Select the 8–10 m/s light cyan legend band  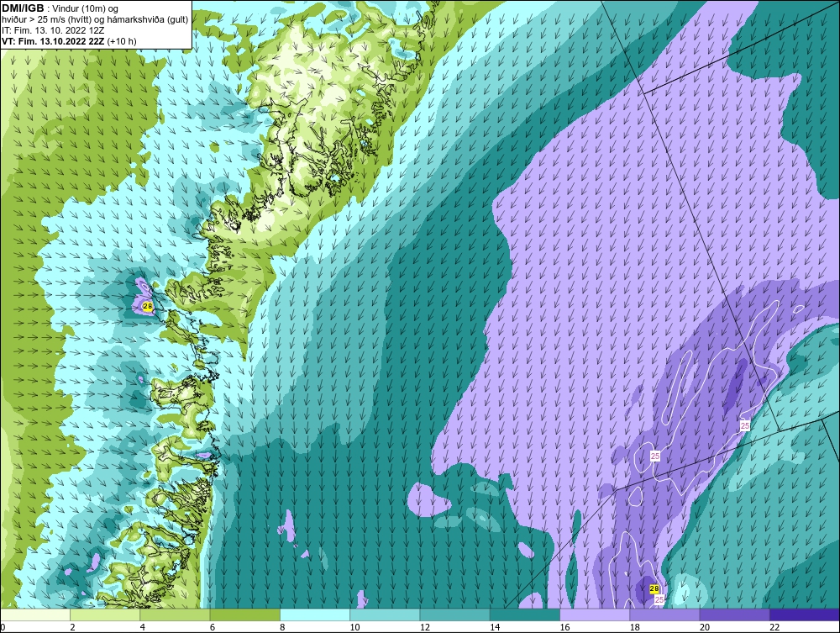pos(315,615)
